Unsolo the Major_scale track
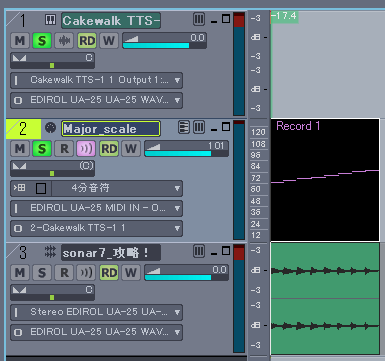 42,148
